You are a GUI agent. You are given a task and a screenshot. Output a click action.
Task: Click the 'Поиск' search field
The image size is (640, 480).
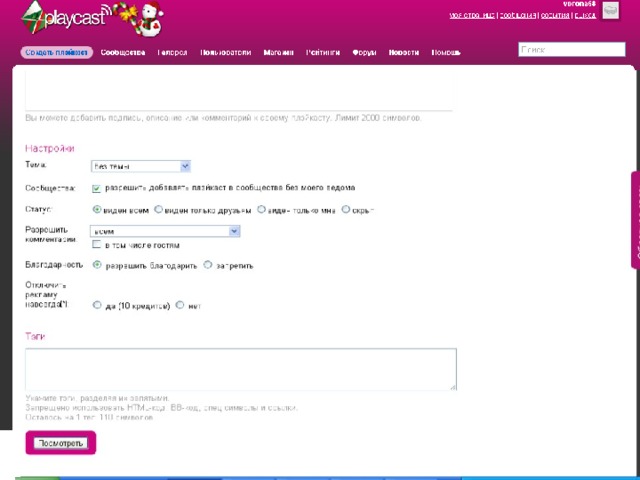(x=572, y=49)
